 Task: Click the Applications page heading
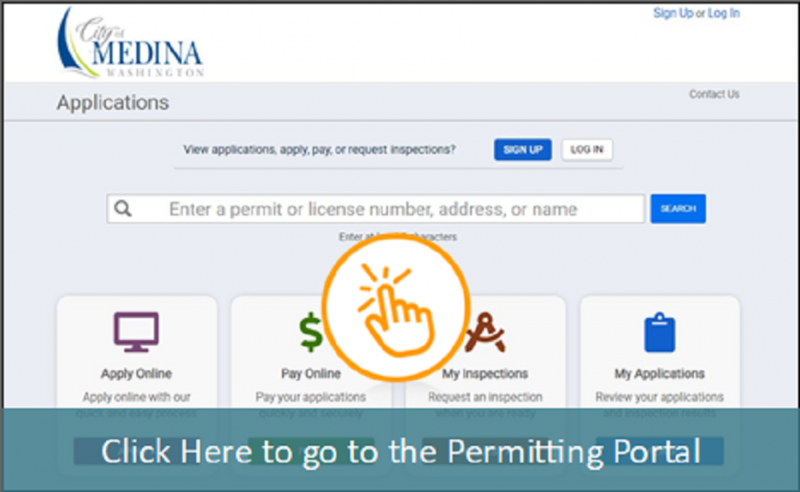[113, 103]
